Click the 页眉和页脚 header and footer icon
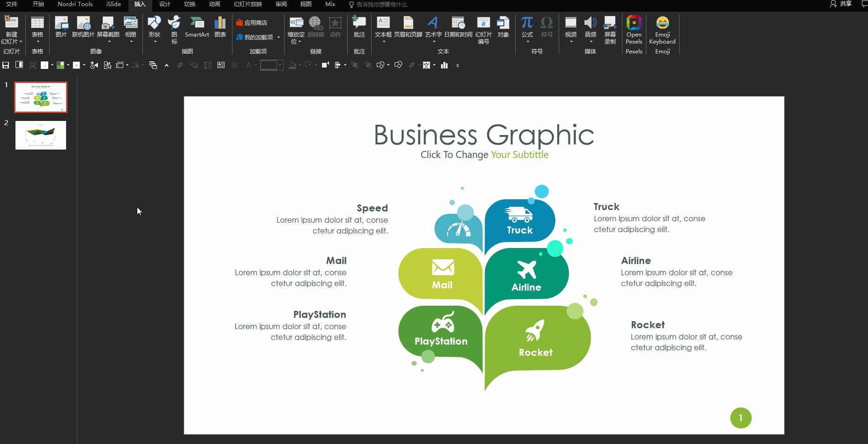 click(x=408, y=27)
